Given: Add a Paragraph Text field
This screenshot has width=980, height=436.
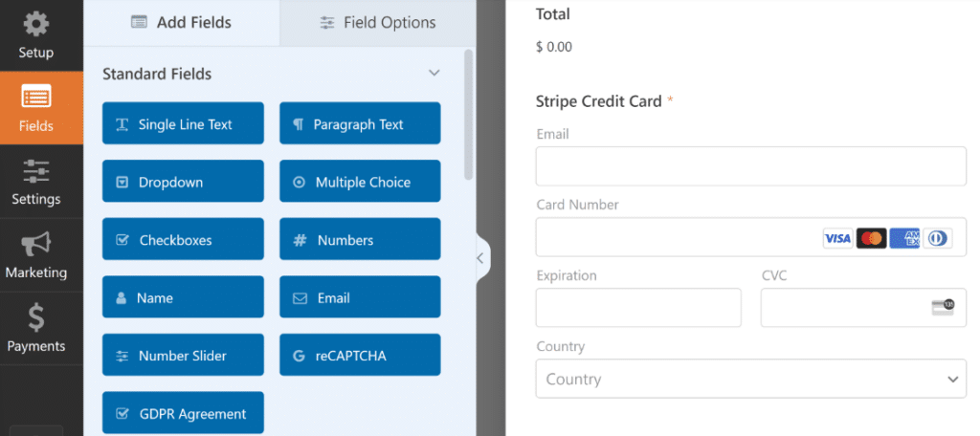Looking at the screenshot, I should coord(360,124).
